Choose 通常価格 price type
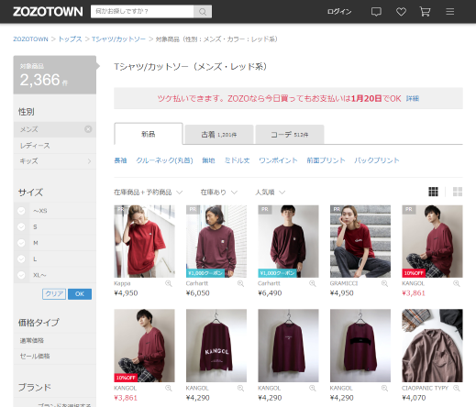 (55, 340)
